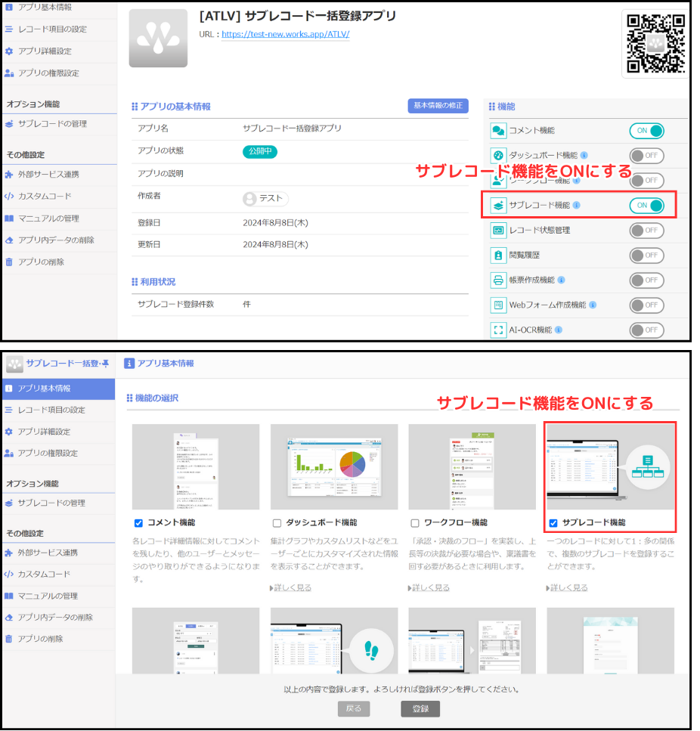Click the book icon of マニュアルの管理, lower screenshot
The image size is (700, 731).
pyautogui.click(x=9, y=596)
